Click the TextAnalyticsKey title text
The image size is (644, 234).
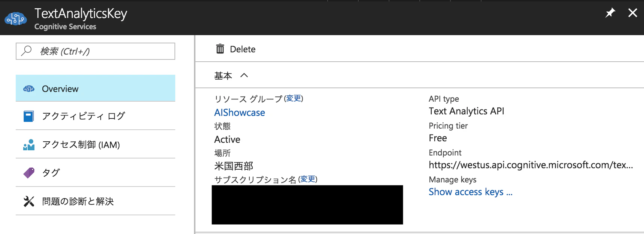pyautogui.click(x=81, y=13)
